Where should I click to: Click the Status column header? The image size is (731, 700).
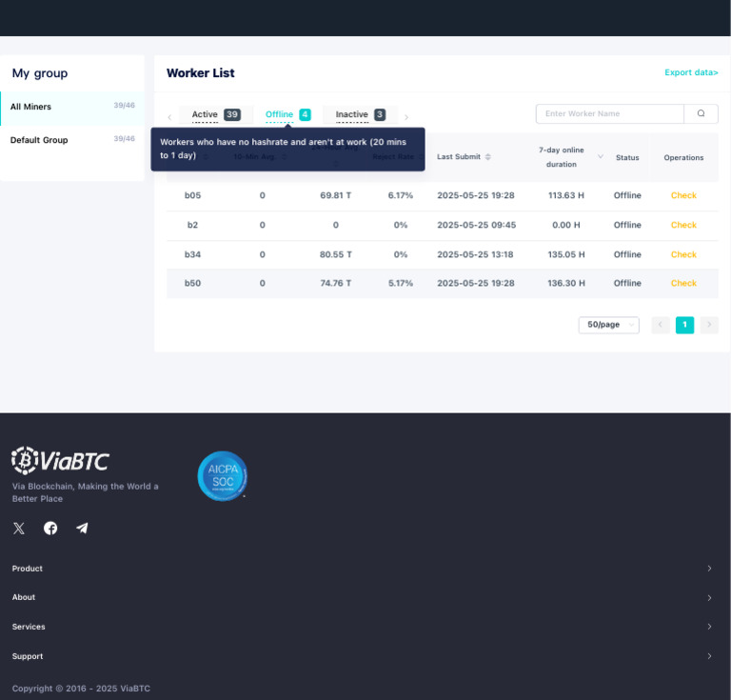[627, 158]
